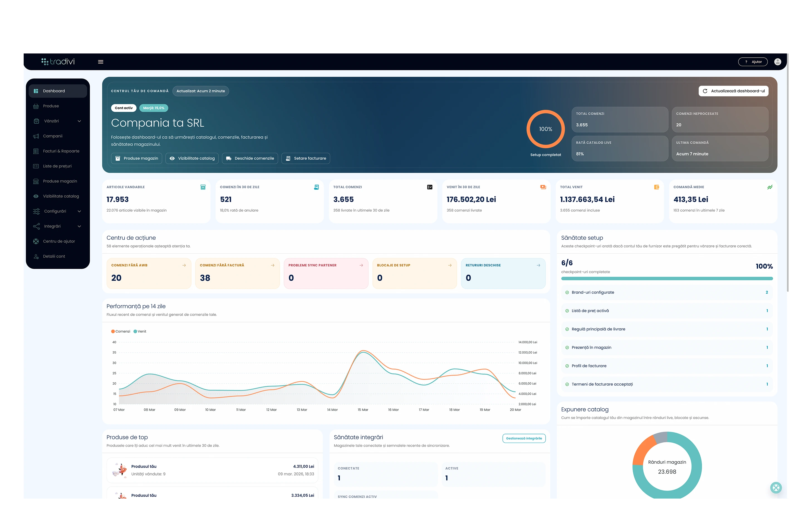Screen dimensions: 812x515
Task: Open the user profile avatar icon
Action: point(777,62)
